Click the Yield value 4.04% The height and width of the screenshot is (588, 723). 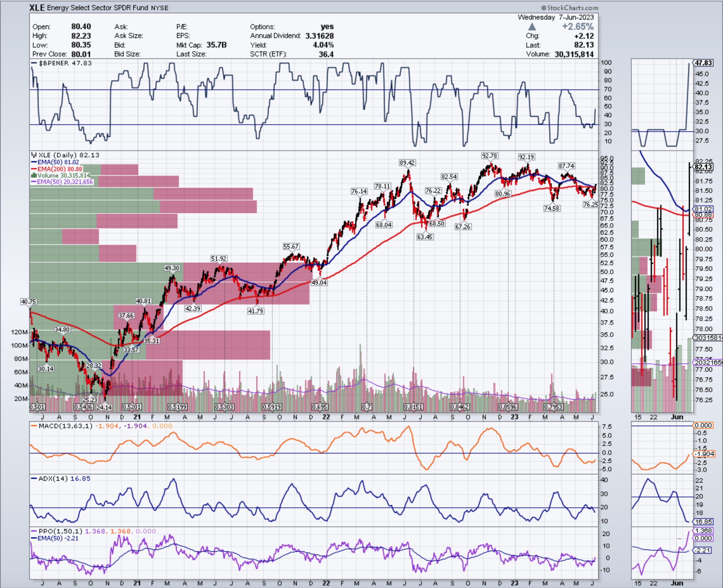click(x=323, y=45)
